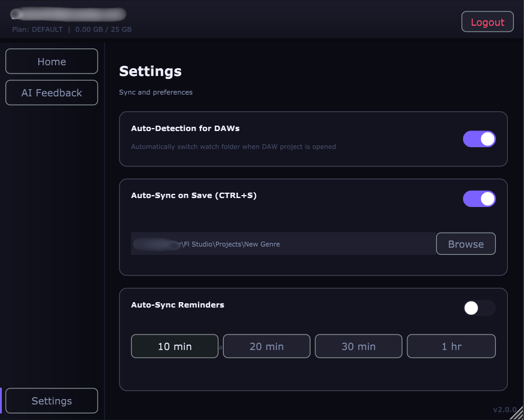Disable Auto-Detection for DAWs toggle

[x=479, y=139]
